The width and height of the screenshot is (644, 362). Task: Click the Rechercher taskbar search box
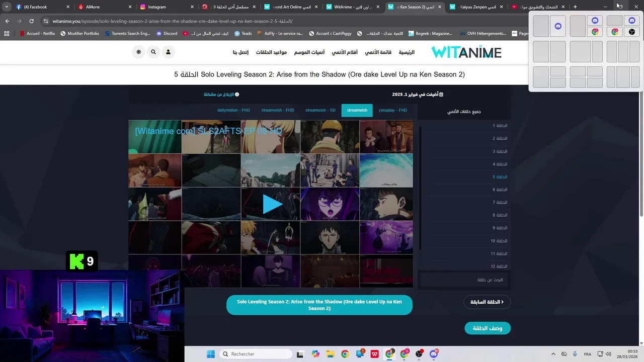click(256, 354)
